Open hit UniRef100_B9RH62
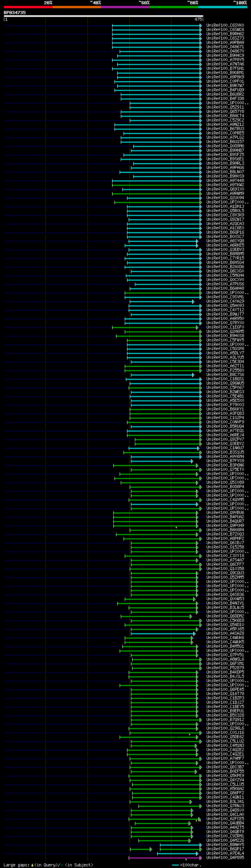251x868 pixels. (225, 34)
